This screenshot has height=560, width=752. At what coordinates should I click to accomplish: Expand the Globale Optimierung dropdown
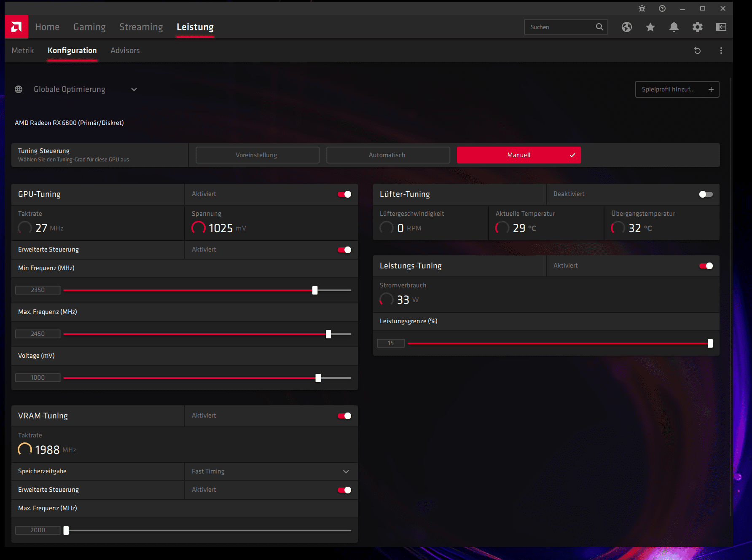[134, 89]
